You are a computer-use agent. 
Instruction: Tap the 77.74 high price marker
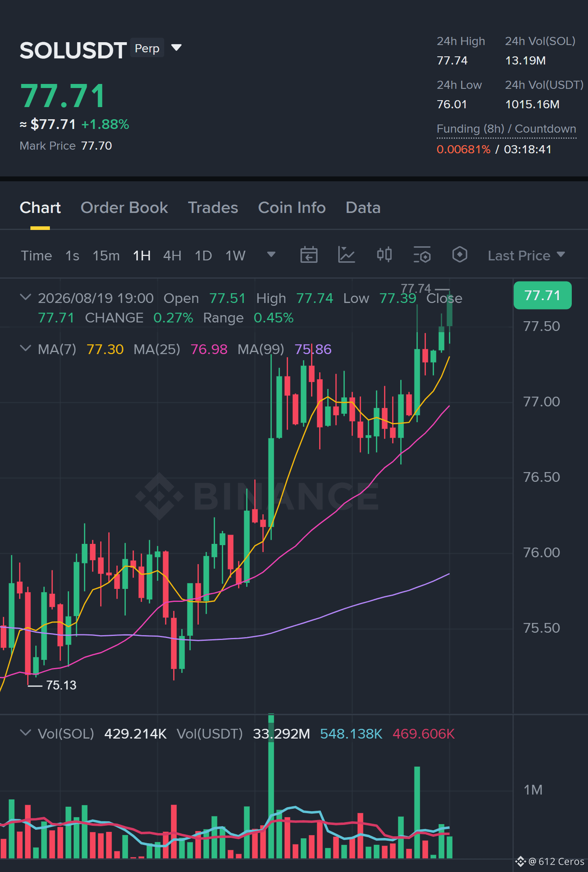tap(416, 288)
